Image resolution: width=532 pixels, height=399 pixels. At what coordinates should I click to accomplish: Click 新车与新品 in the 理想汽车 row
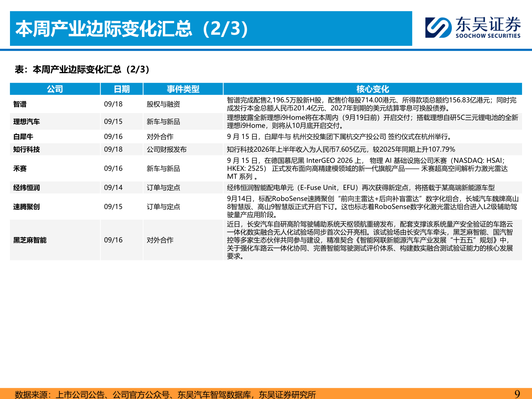coord(163,122)
